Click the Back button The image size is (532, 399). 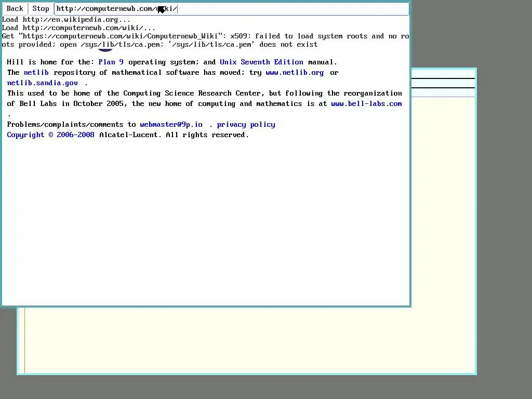pos(15,9)
